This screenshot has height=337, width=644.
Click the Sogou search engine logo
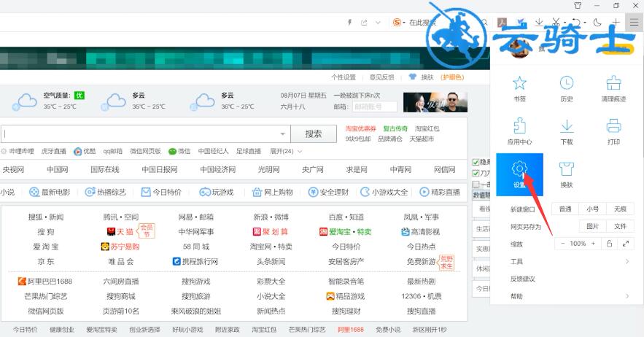pyautogui.click(x=396, y=23)
